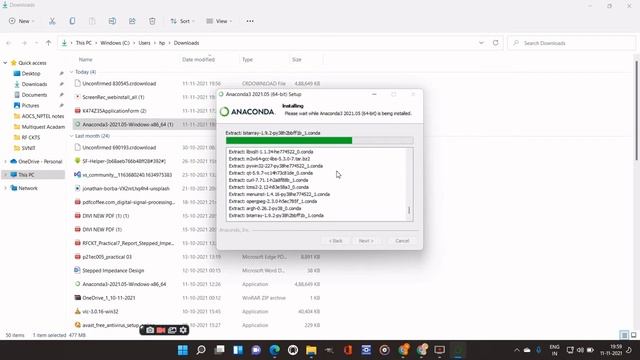Viewport: 640px width, 360px height.
Task: Open Windows Start menu
Action: [183, 350]
